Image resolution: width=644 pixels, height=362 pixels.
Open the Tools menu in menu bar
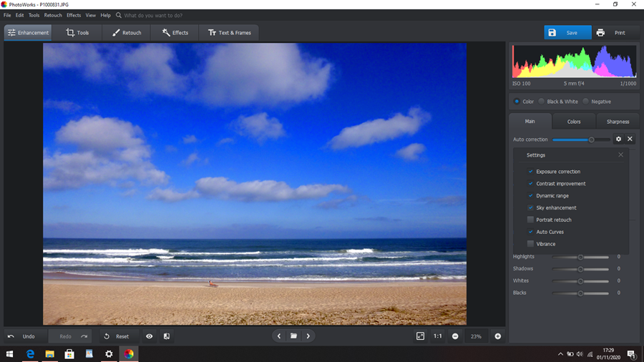coord(34,15)
